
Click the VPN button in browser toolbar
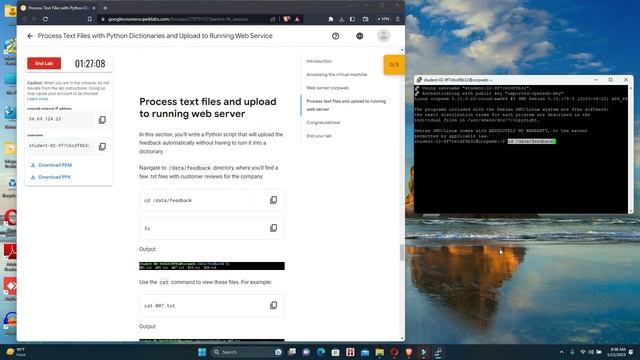point(383,19)
